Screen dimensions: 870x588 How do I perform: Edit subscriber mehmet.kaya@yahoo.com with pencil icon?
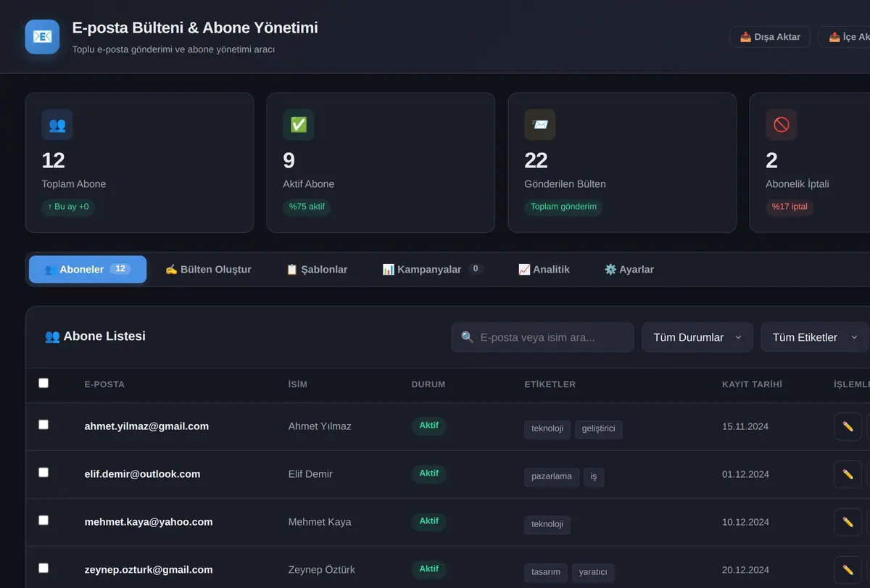(x=848, y=522)
